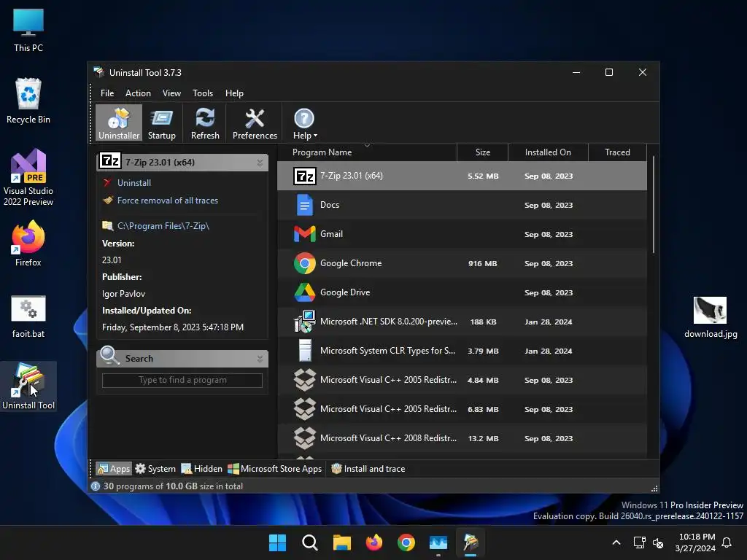747x560 pixels.
Task: Collapse the 7-Zip details panel
Action: [260, 163]
